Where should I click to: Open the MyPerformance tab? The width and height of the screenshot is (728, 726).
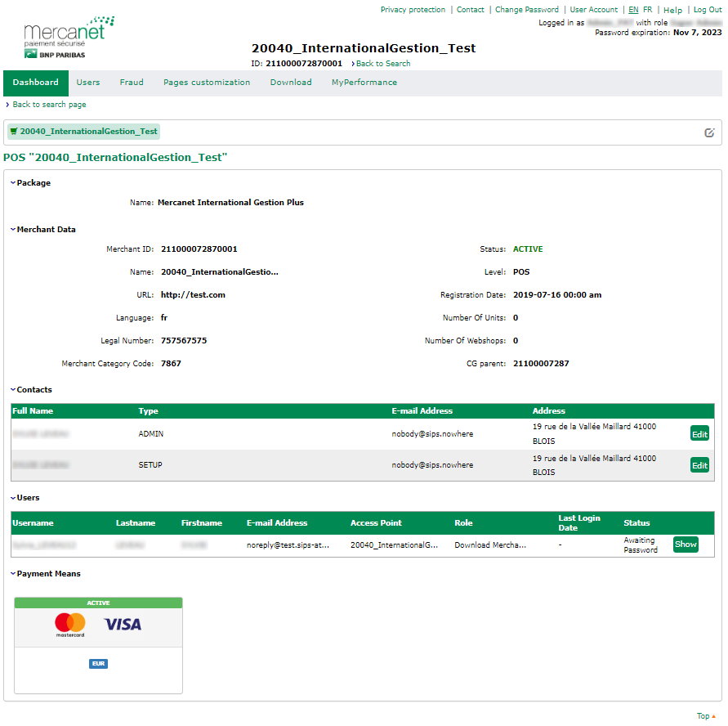click(x=364, y=83)
